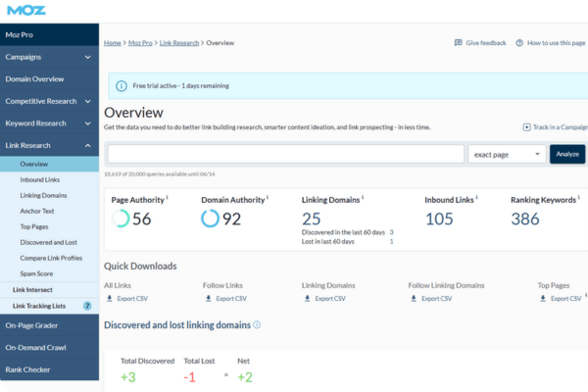Click the Linking Domains value 25

tap(312, 219)
